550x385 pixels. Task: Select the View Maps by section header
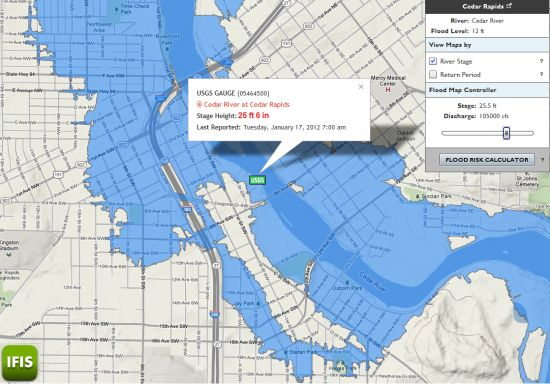click(488, 45)
